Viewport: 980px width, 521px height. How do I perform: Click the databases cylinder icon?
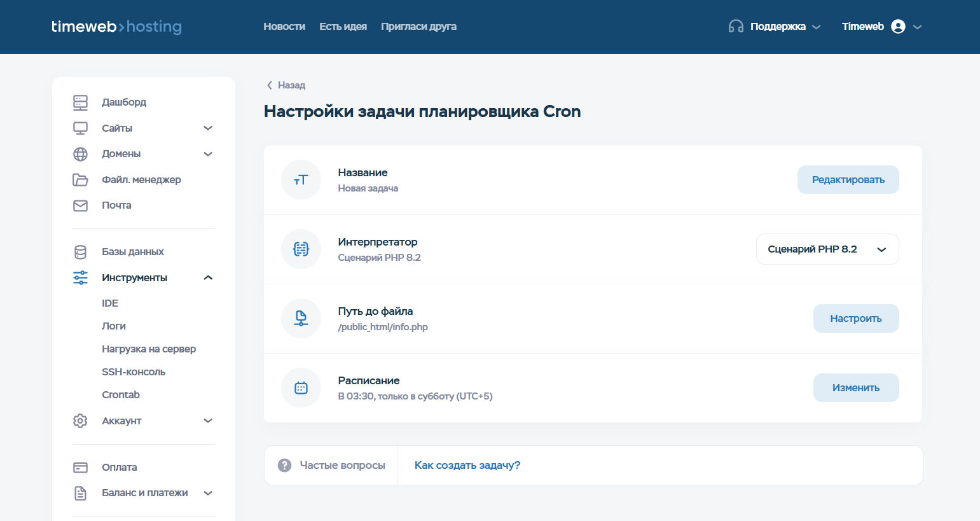tap(80, 252)
